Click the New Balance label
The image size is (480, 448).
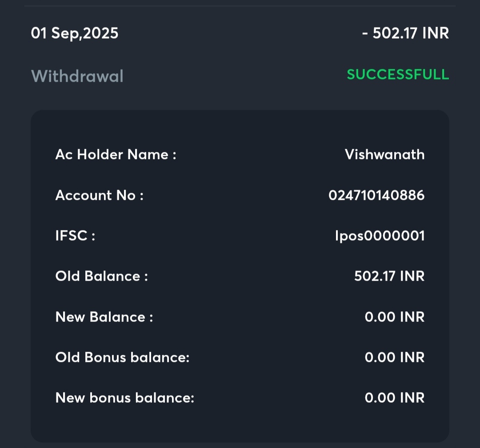(104, 317)
